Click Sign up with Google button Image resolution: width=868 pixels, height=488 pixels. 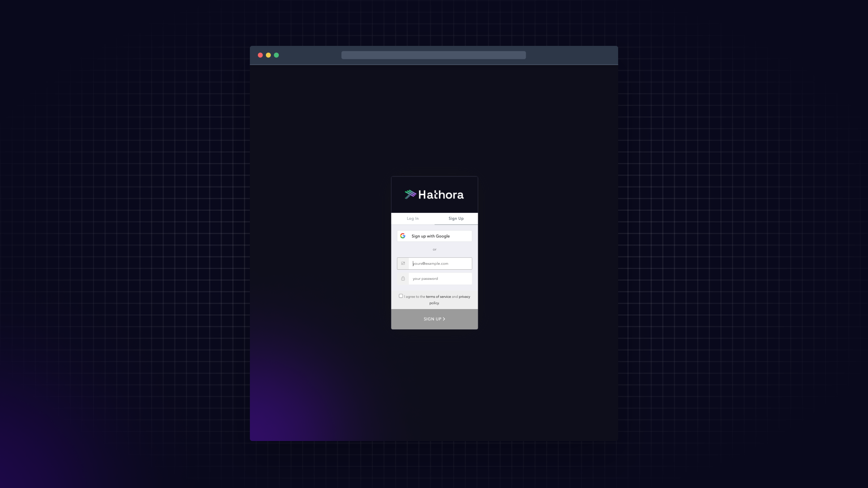coord(434,236)
